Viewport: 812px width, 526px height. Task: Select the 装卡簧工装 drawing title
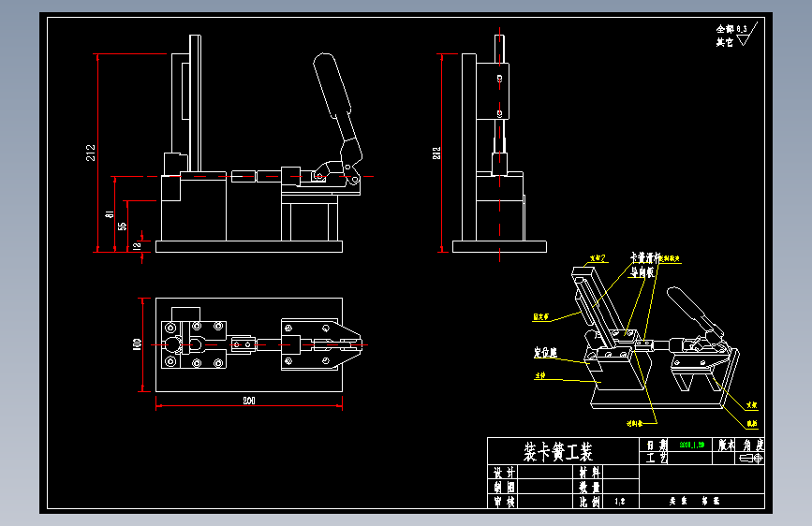558,452
